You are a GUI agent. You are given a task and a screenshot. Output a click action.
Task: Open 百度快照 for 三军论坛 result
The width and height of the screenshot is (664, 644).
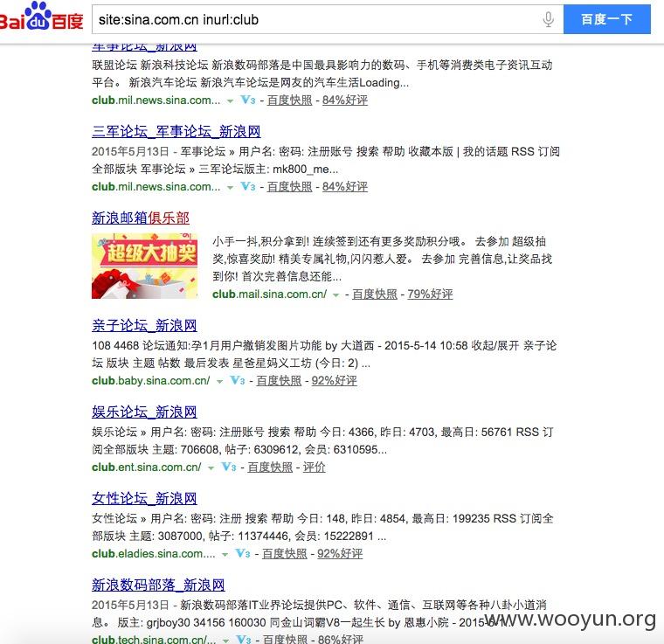290,187
